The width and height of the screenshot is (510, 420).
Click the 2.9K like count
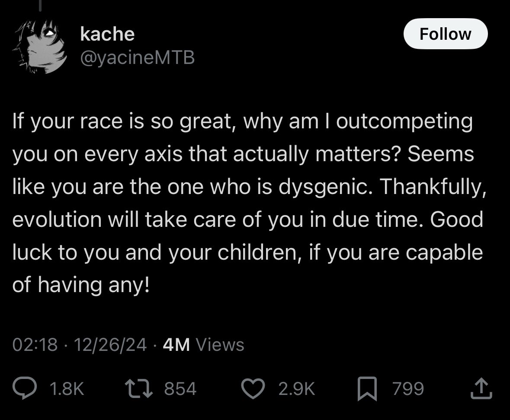click(297, 388)
